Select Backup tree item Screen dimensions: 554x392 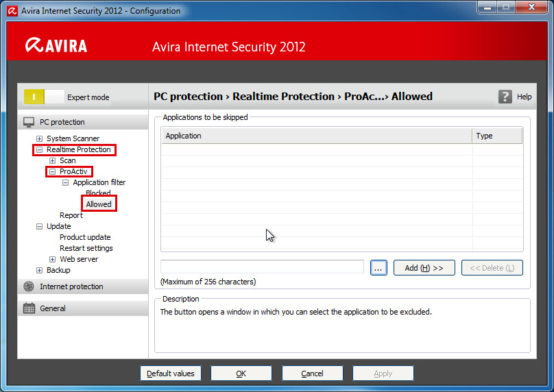coord(58,270)
